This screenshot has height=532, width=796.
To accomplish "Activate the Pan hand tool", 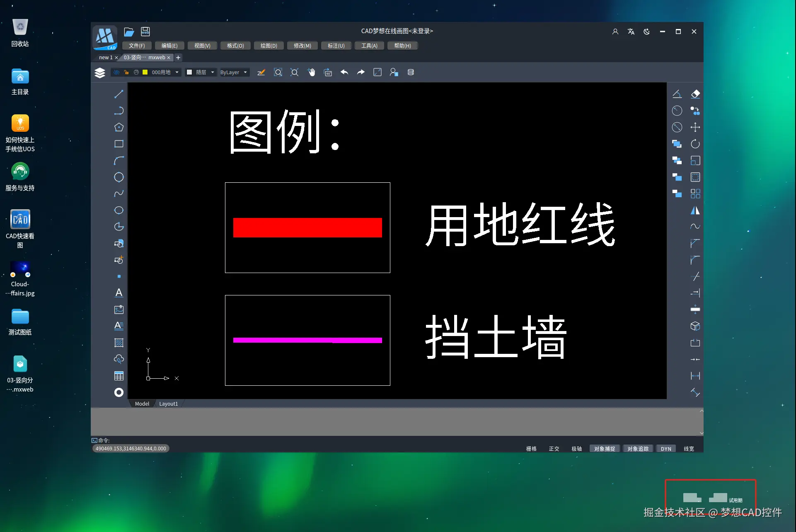I will click(312, 72).
